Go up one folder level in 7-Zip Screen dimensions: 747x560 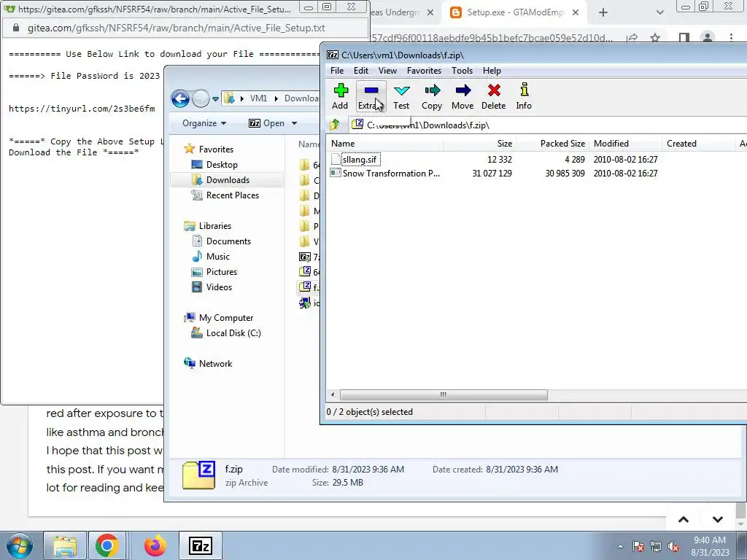point(334,125)
